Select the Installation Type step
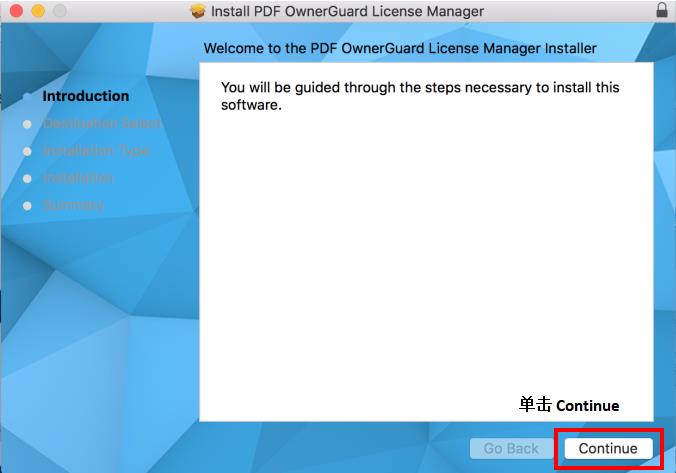This screenshot has width=676, height=473. click(x=96, y=151)
